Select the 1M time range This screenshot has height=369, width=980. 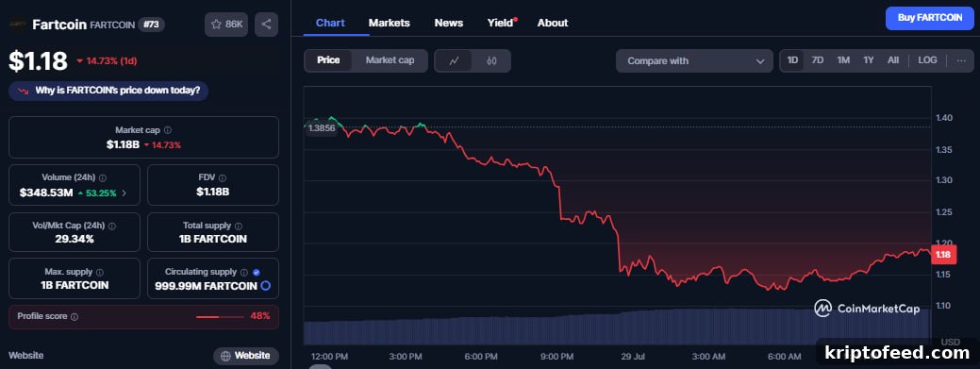click(x=843, y=60)
